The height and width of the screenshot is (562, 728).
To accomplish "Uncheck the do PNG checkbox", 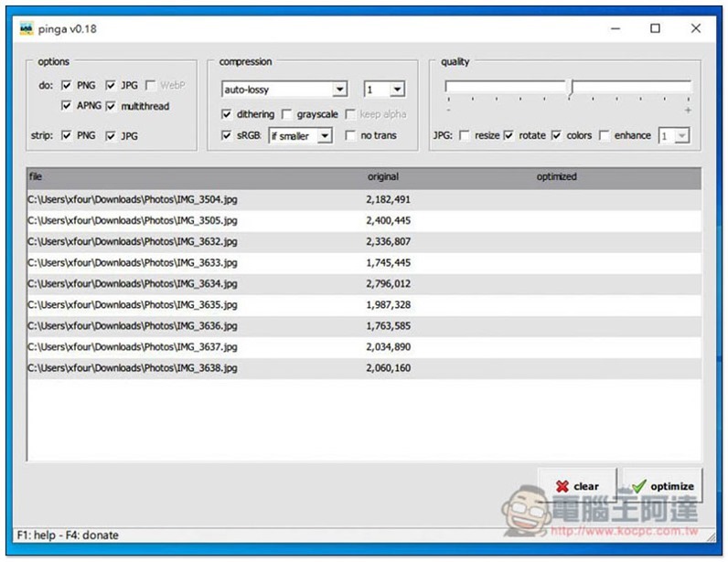I will point(67,85).
